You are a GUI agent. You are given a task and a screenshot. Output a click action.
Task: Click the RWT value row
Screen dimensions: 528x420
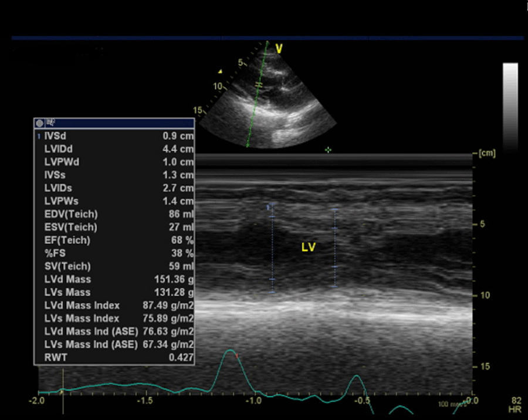coord(114,357)
